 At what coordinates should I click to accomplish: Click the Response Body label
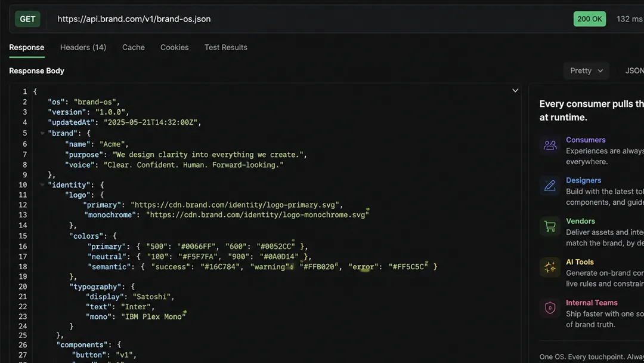[x=36, y=70]
